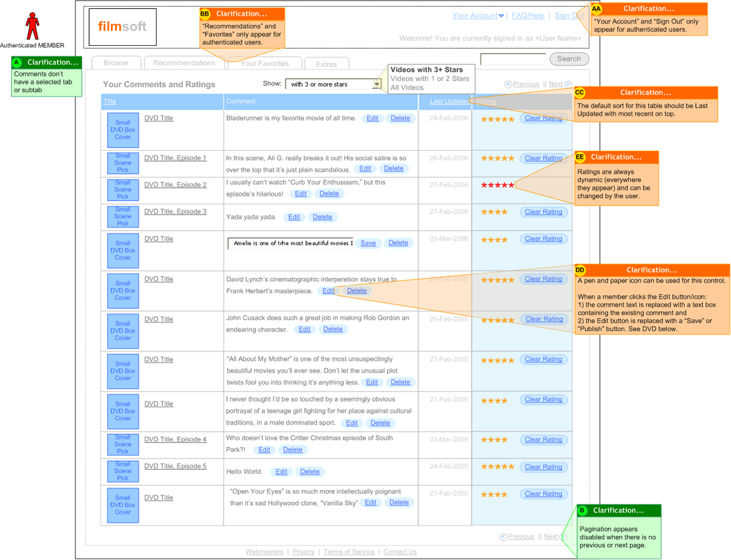This screenshot has height=560, width=731.
Task: Delete the Amelie comment
Action: coord(398,243)
